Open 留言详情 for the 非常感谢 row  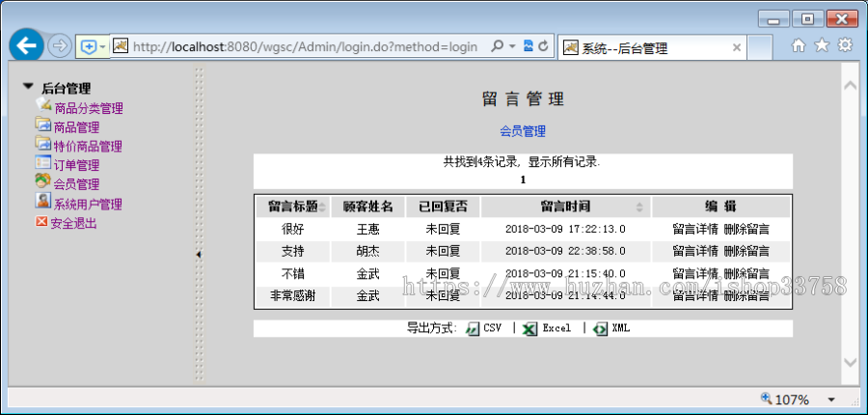[x=695, y=296]
